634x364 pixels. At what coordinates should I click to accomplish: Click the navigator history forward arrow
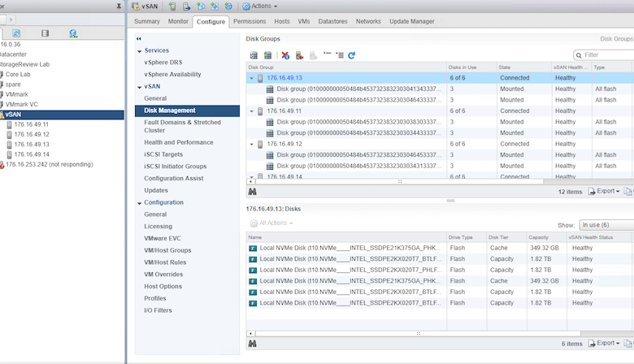coord(11,19)
